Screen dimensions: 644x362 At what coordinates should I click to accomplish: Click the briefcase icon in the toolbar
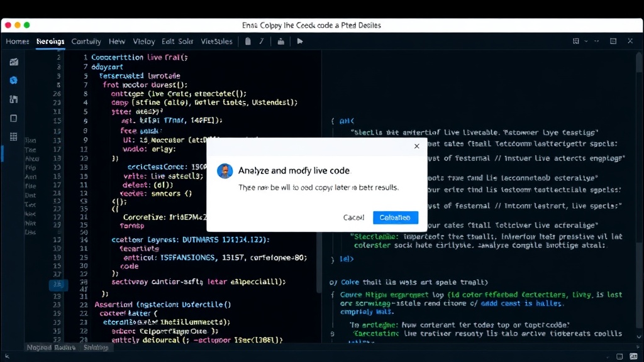281,41
